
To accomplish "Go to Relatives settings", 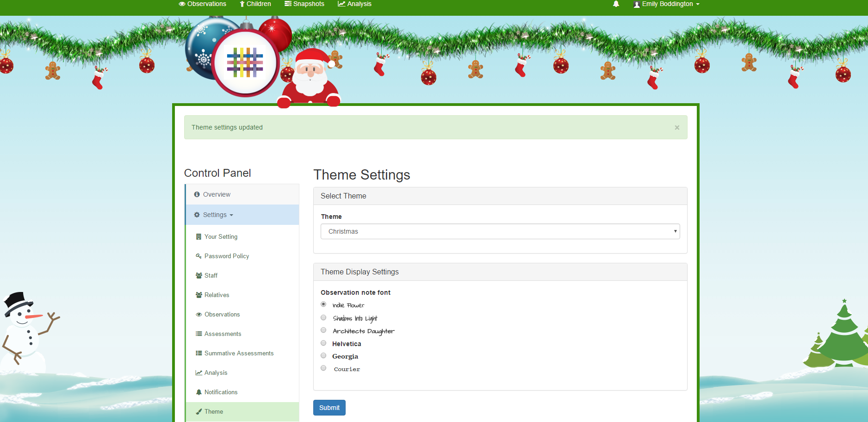I will pyautogui.click(x=217, y=295).
